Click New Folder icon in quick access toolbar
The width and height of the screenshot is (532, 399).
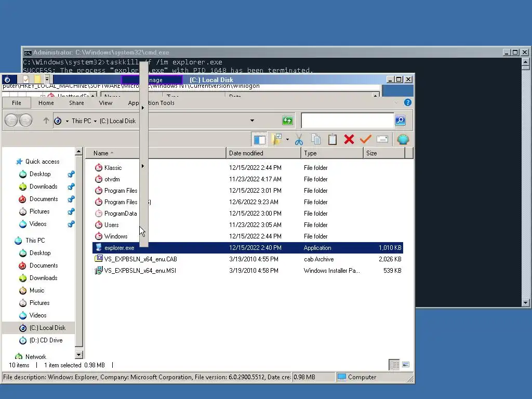tap(37, 79)
